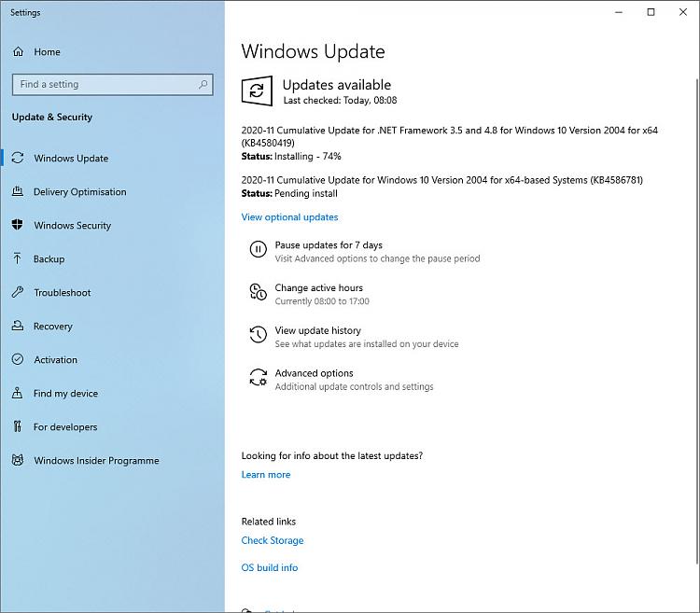
Task: Open the Backup section
Action: tap(49, 259)
